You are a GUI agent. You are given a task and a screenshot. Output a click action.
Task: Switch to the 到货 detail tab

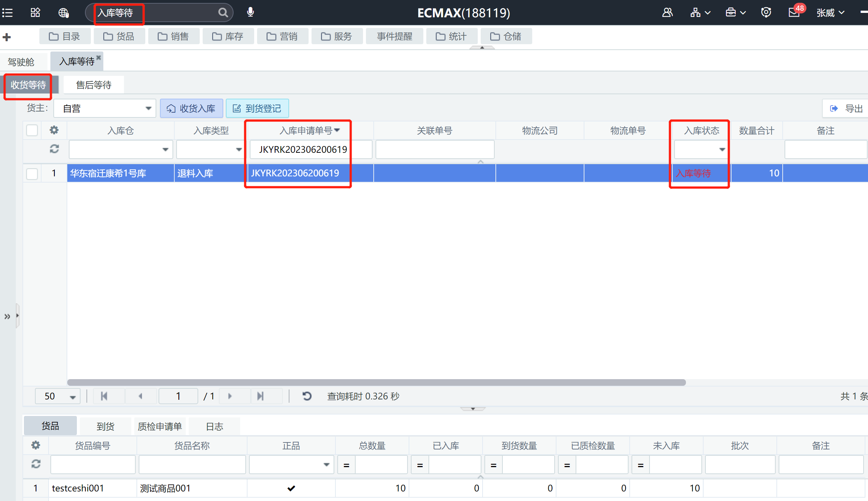coord(106,426)
